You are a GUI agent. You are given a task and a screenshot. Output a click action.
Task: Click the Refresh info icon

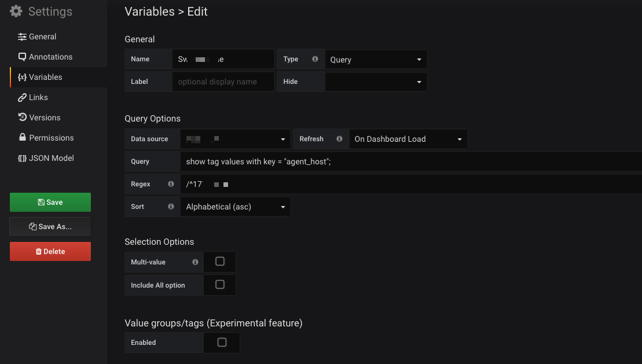coord(339,139)
